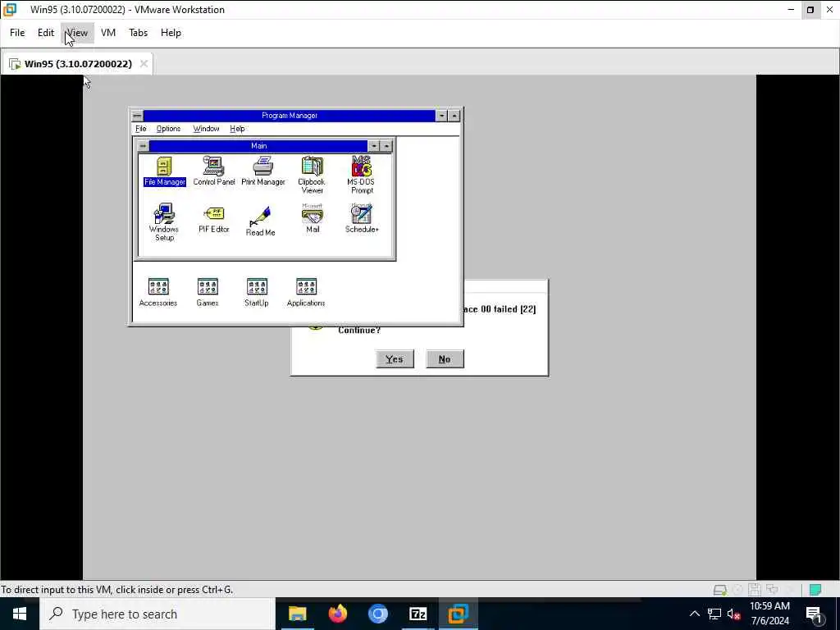This screenshot has height=630, width=840.
Task: Open the clock showing 10:59 AM
Action: point(769,614)
